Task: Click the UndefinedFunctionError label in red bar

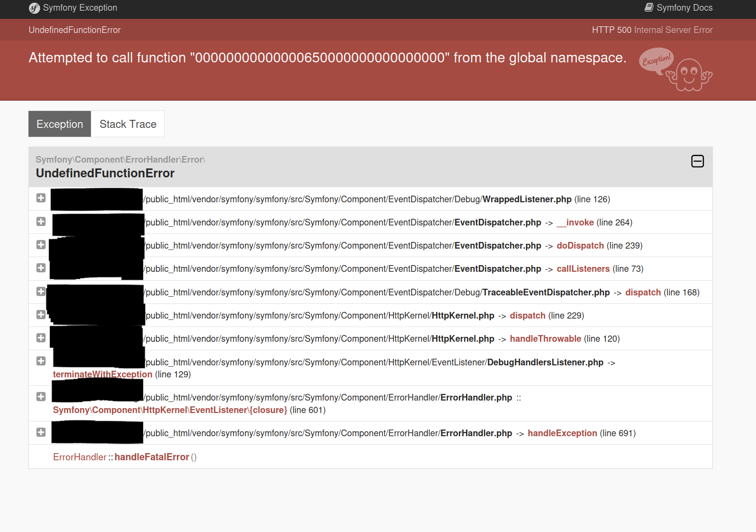Action: click(x=75, y=30)
